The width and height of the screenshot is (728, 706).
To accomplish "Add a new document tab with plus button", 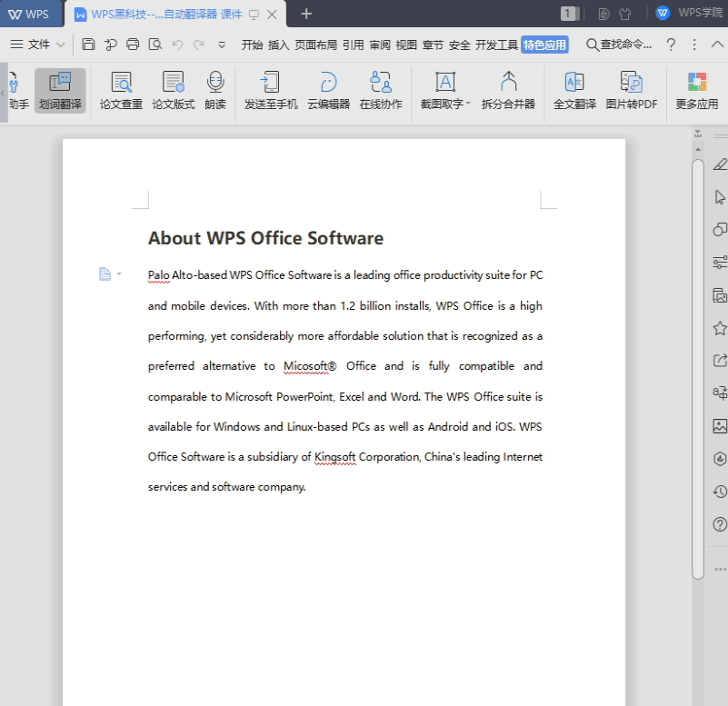I will coord(306,14).
